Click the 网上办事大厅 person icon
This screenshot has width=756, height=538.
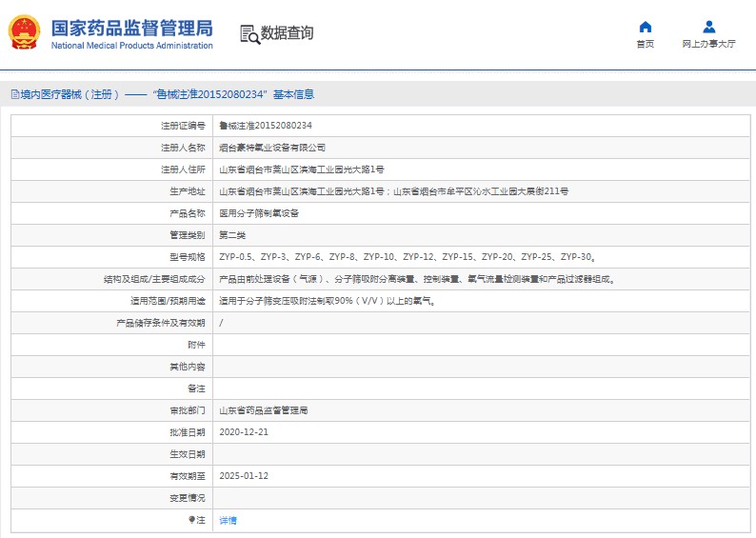708,27
